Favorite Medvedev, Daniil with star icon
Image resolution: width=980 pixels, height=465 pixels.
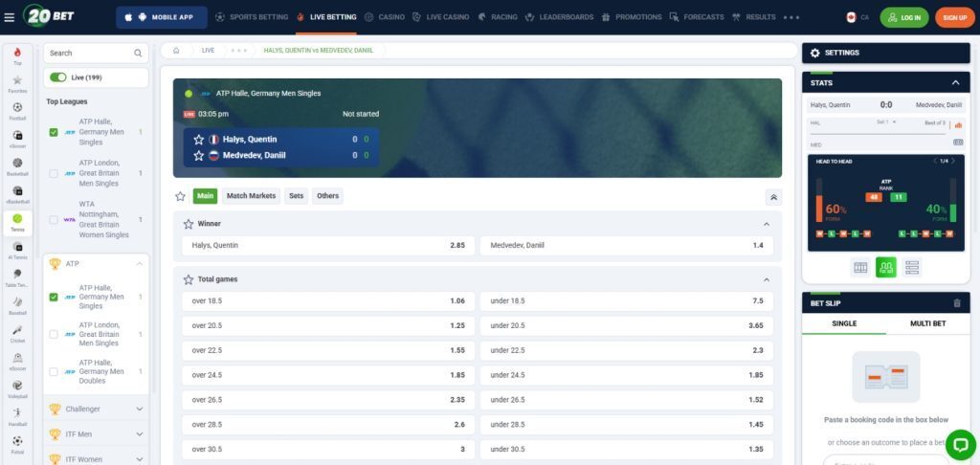point(199,156)
